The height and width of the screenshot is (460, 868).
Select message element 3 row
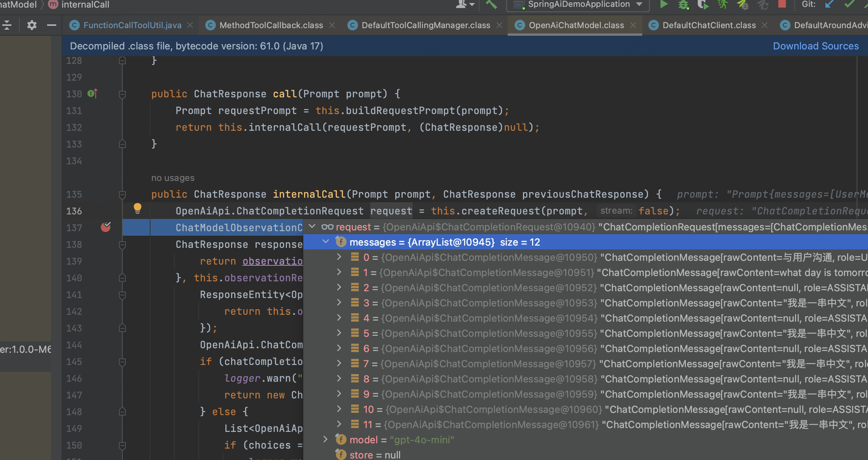tap(586, 303)
